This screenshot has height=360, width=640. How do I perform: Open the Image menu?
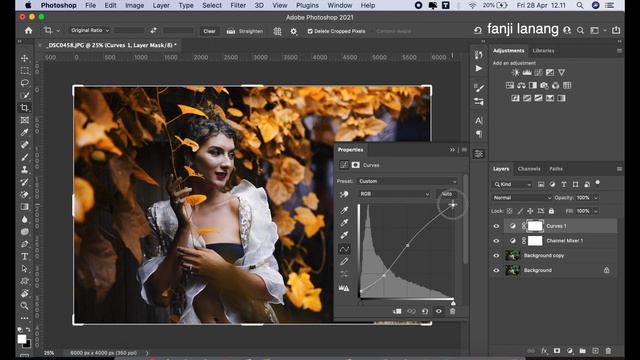(134, 5)
